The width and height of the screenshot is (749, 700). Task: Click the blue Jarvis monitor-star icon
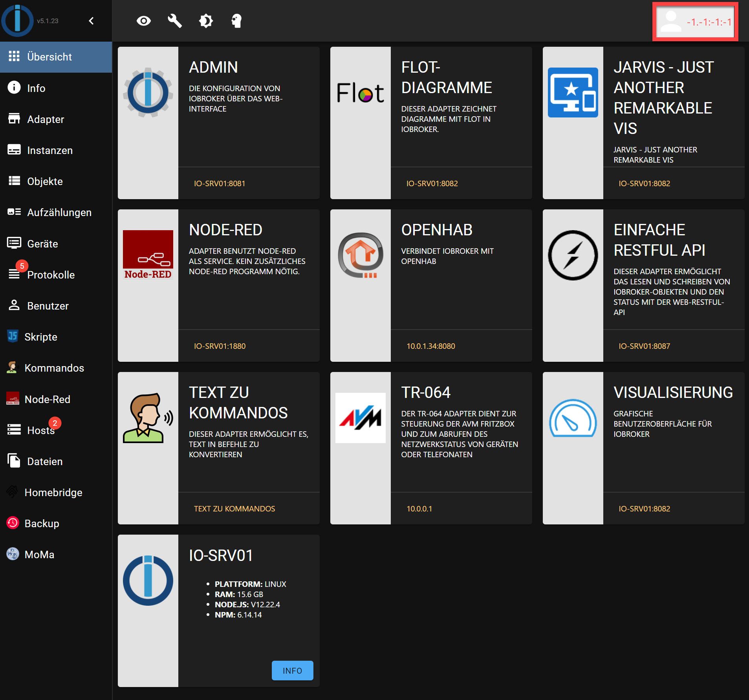tap(573, 93)
